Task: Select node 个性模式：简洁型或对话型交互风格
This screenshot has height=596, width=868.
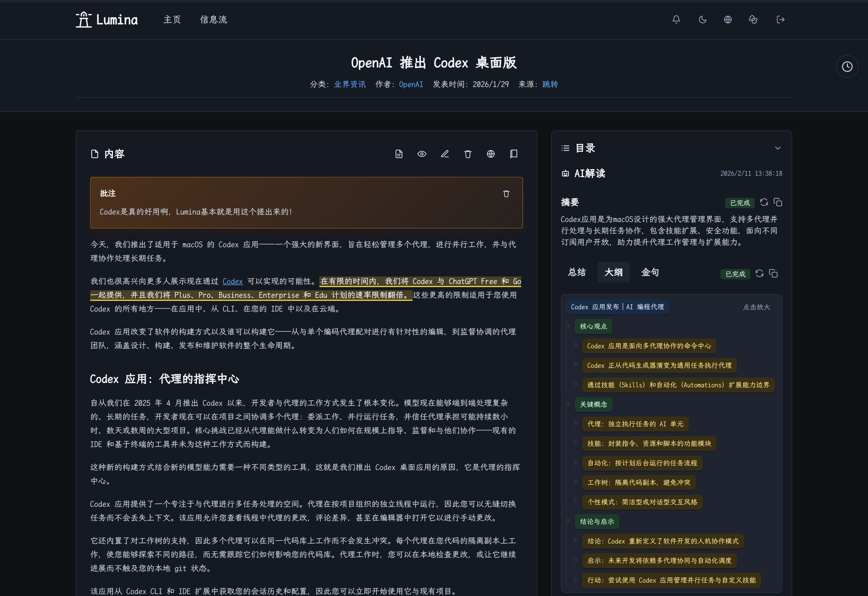Action: tap(642, 502)
